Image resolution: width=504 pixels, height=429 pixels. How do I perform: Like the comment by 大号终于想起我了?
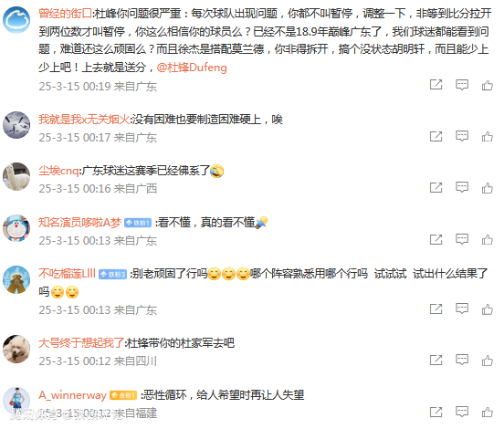488,361
